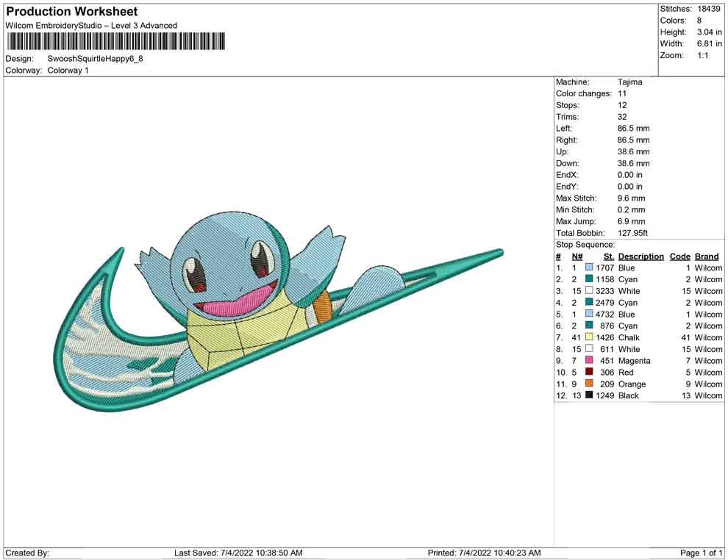Click the White swatch for stitch 3233
Screen dimensions: 728x560
589,290
